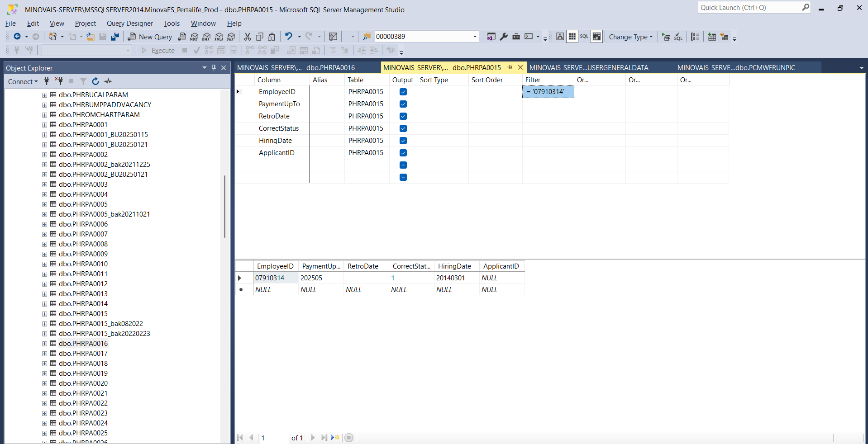Click the Filter cell = '07910314'
This screenshot has width=868, height=444.
pos(548,92)
